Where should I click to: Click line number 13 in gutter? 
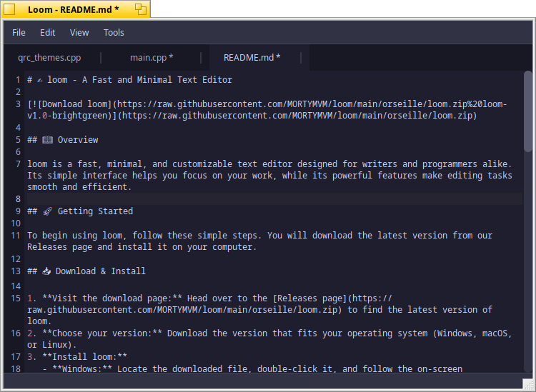16,271
